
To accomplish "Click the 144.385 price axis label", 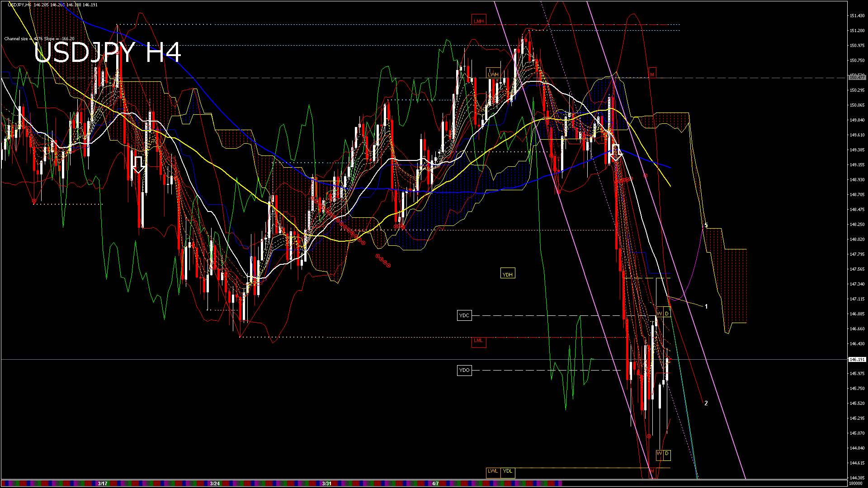I will click(x=857, y=478).
